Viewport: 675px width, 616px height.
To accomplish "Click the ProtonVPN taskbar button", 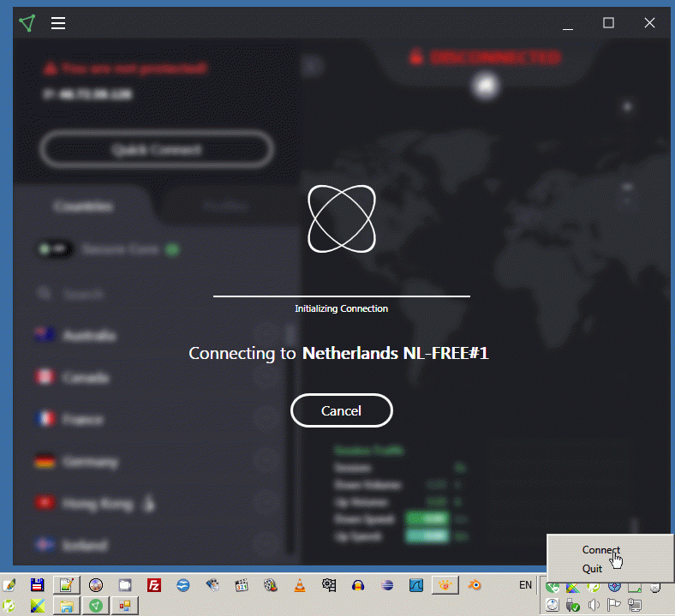I will 96,606.
